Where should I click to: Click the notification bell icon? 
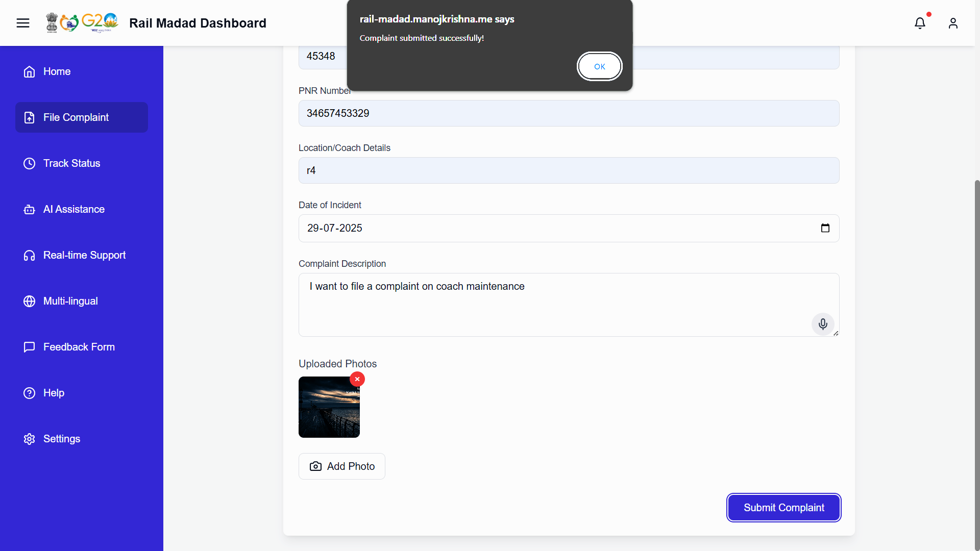click(x=920, y=23)
